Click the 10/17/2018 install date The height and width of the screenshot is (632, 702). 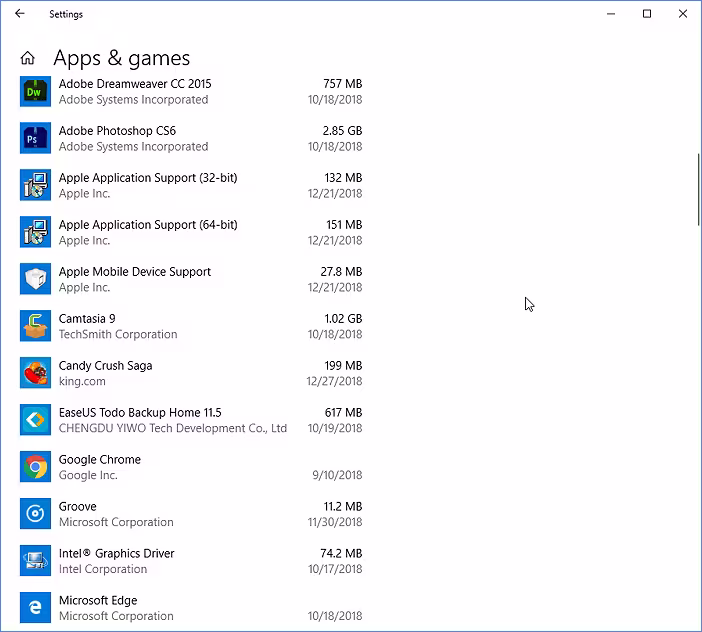pyautogui.click(x=335, y=569)
